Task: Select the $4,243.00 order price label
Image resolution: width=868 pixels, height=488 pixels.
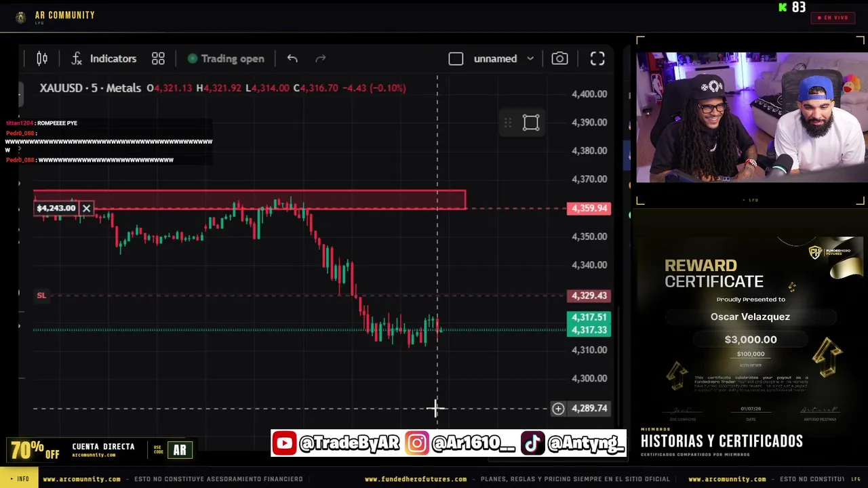Action: (x=56, y=208)
